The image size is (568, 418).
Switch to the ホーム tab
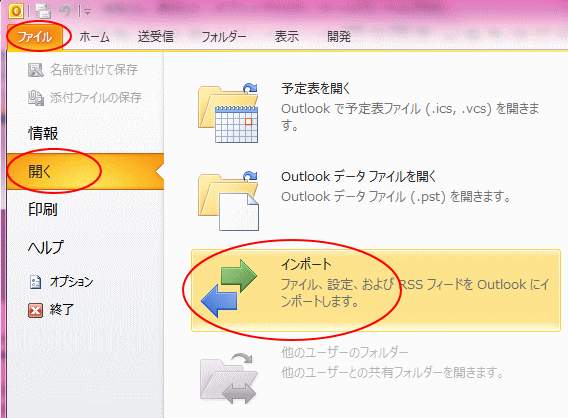(94, 37)
